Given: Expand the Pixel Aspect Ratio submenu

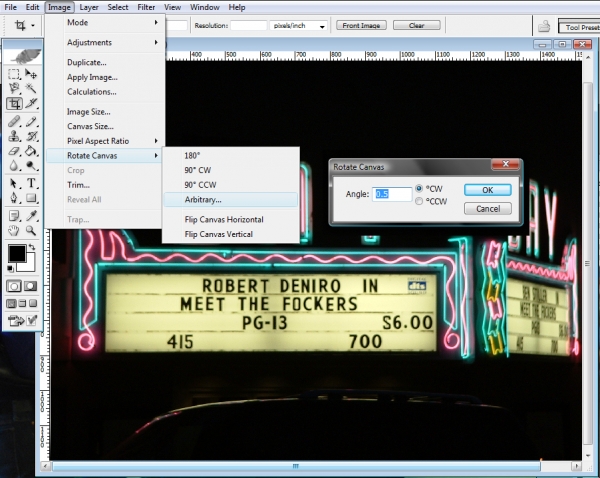Looking at the screenshot, I should point(106,141).
